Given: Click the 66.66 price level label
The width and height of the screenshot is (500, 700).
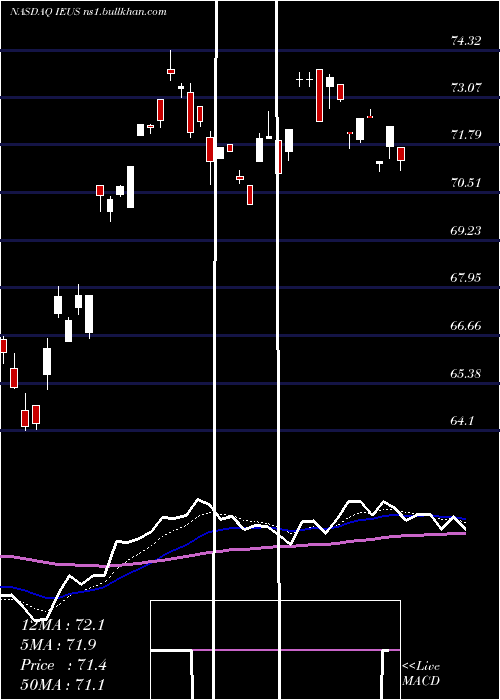Looking at the screenshot, I should point(466,325).
